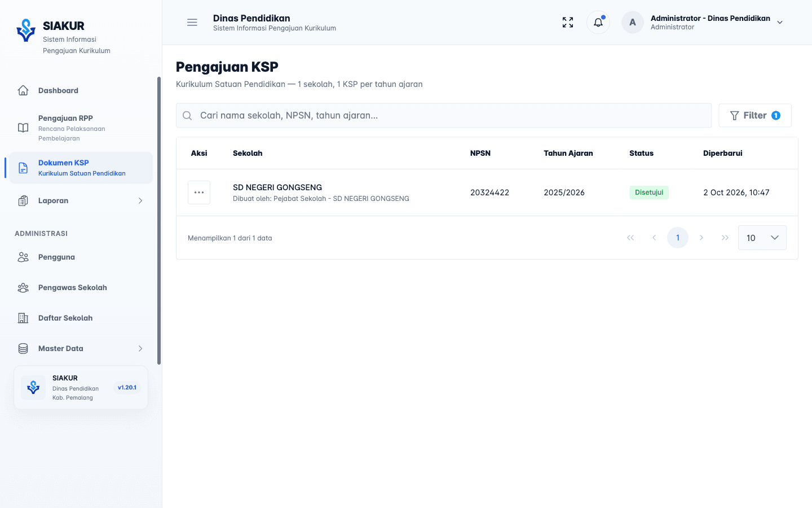Image resolution: width=812 pixels, height=508 pixels.
Task: Expand the Laporan submenu chevron
Action: point(140,200)
